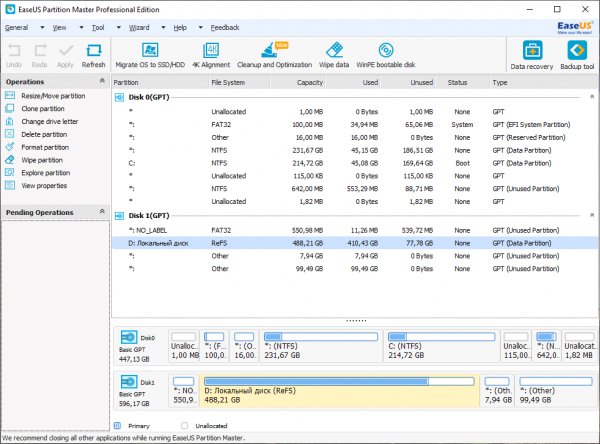Screen dimensions: 600x444
Task: Click the Disk 1(GPT) header icon
Action: click(x=119, y=216)
